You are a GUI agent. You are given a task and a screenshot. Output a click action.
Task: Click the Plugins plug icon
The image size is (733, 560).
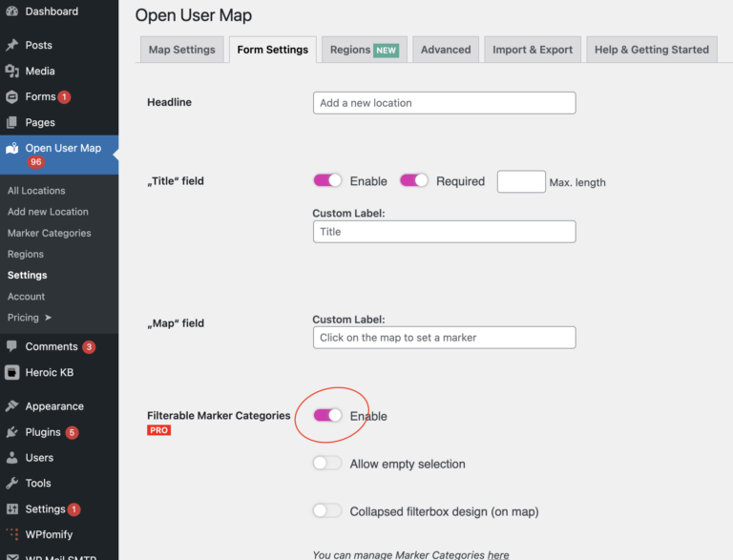point(12,432)
